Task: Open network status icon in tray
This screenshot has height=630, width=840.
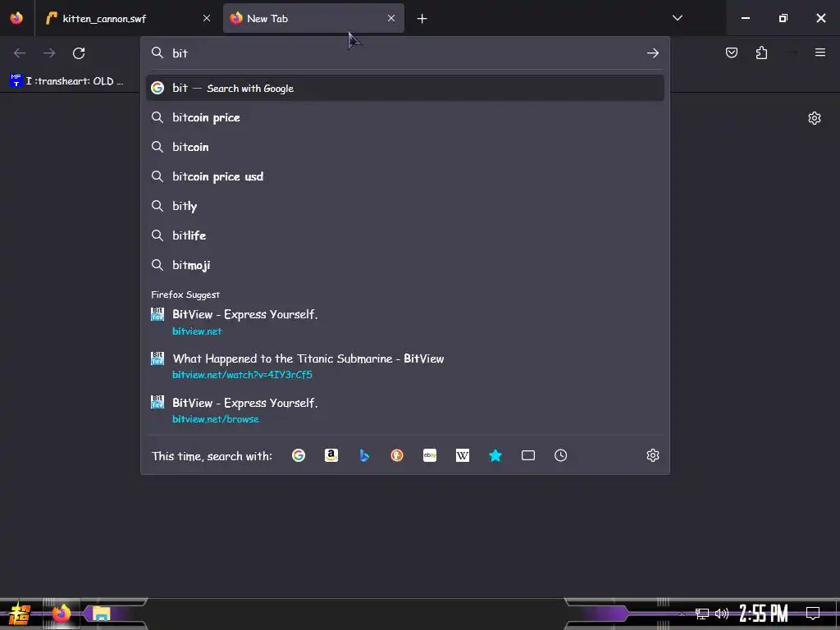Action: click(702, 614)
